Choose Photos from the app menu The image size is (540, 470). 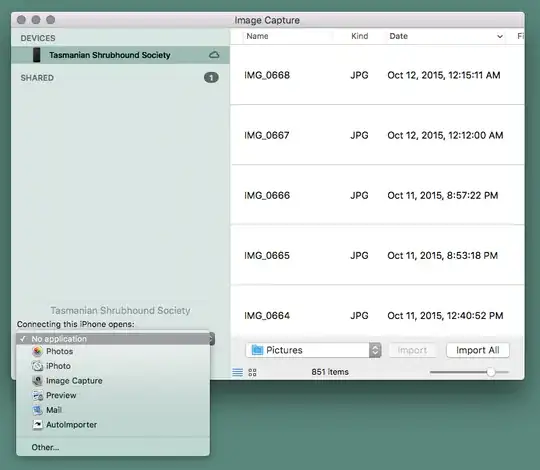click(113, 351)
